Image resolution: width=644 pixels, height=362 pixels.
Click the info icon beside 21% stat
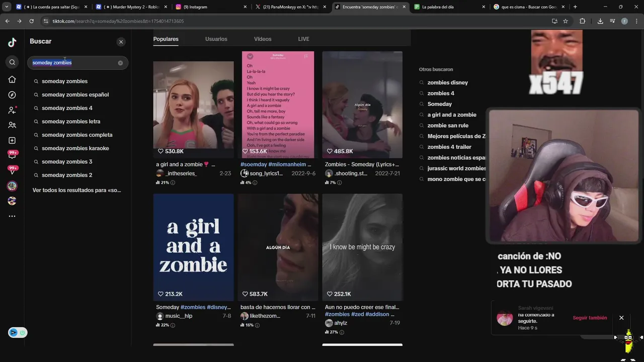[173, 183]
